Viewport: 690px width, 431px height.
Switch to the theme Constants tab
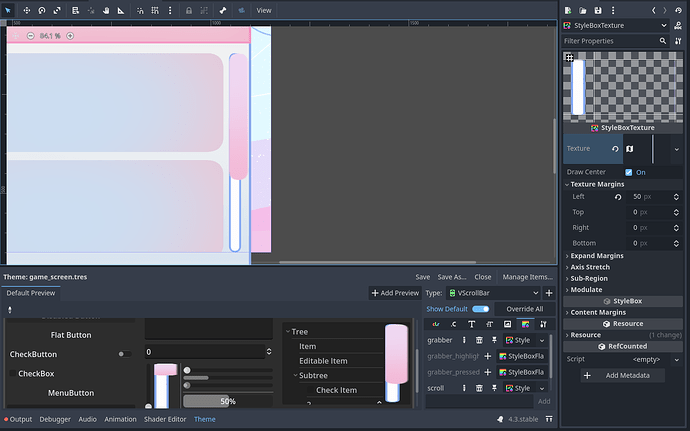(x=454, y=324)
